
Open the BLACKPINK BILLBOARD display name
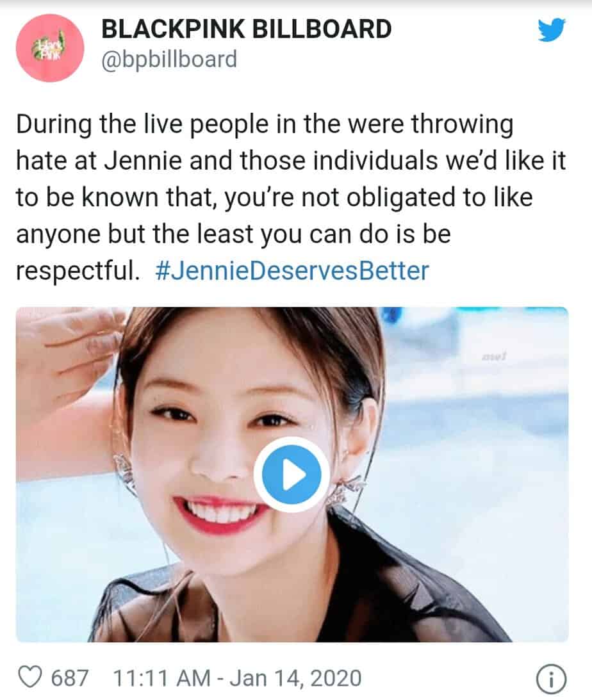click(247, 29)
